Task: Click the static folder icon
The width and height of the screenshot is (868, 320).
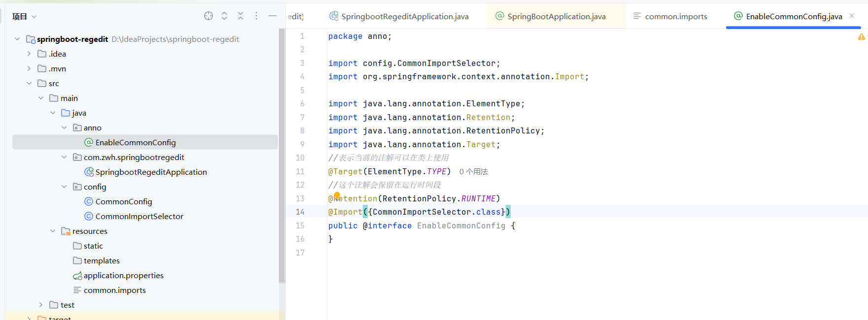Action: click(77, 246)
